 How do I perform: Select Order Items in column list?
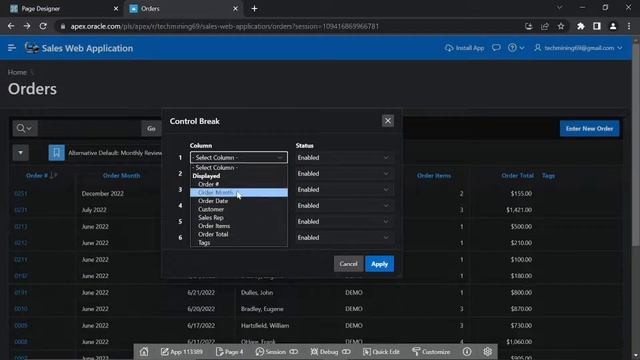tap(239, 226)
